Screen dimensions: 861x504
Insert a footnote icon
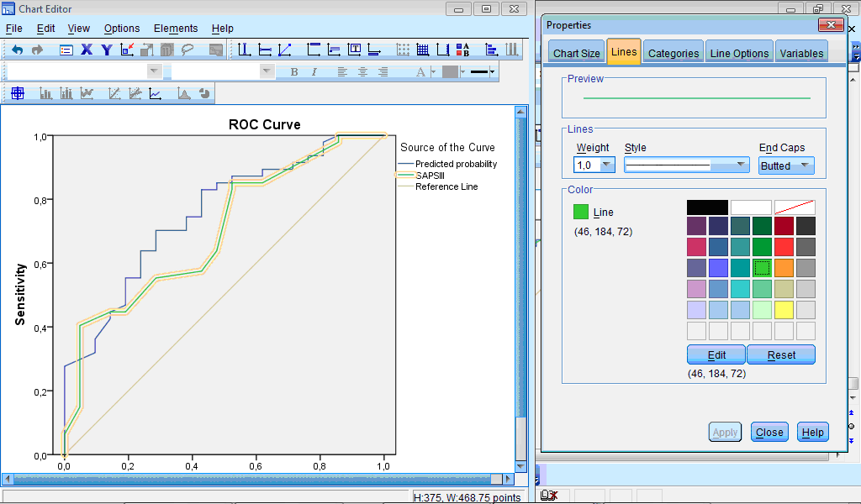point(374,50)
